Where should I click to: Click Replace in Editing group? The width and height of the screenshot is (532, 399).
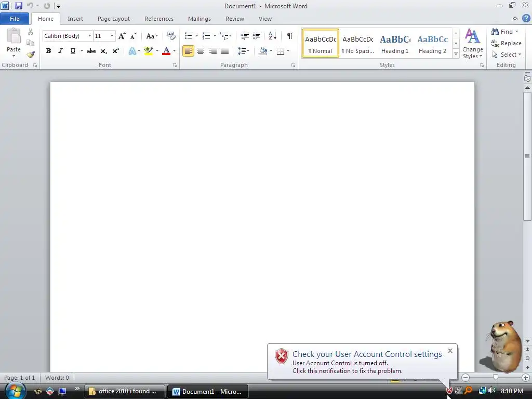point(506,43)
